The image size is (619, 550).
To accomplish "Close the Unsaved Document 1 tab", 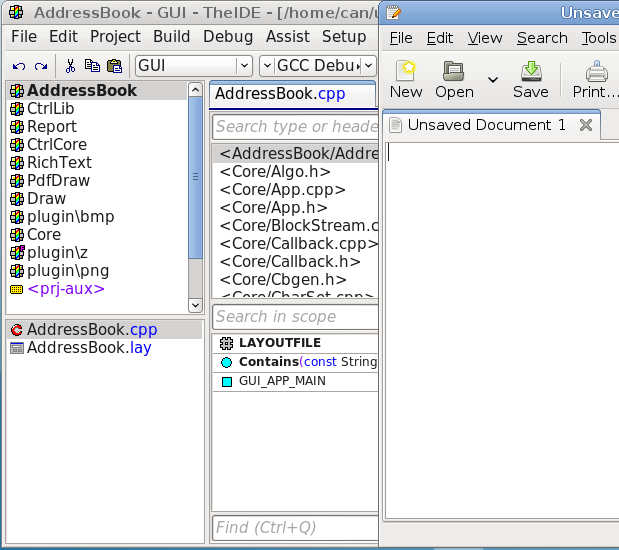I will pyautogui.click(x=586, y=125).
